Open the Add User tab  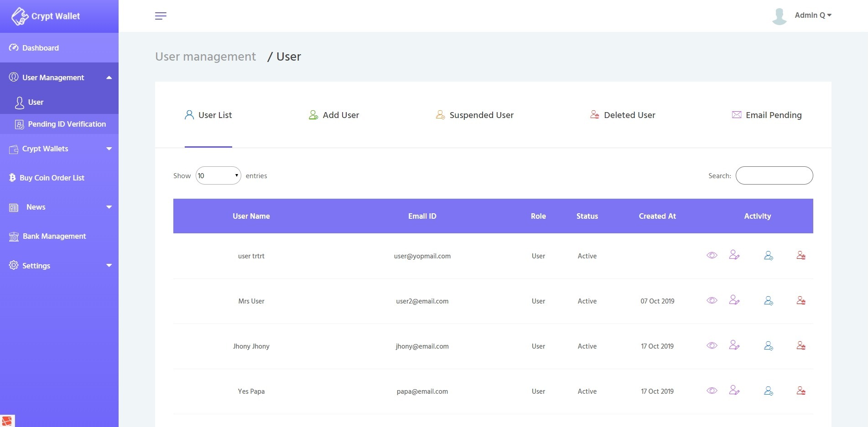click(x=334, y=115)
